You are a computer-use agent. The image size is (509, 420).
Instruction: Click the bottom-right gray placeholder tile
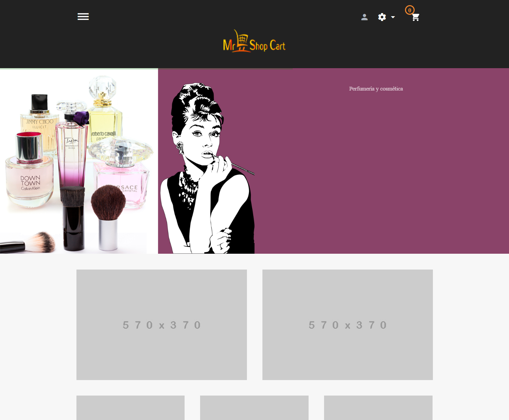[x=378, y=408]
